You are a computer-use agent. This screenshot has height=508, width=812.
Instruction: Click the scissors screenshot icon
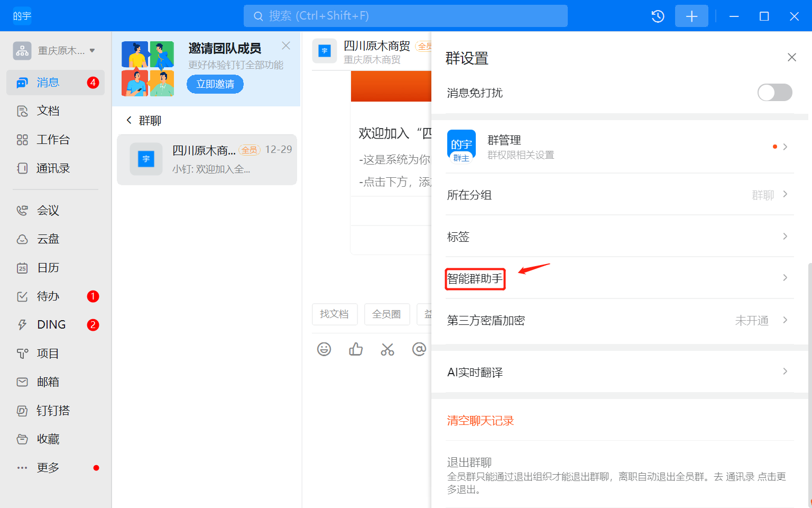[x=387, y=349]
